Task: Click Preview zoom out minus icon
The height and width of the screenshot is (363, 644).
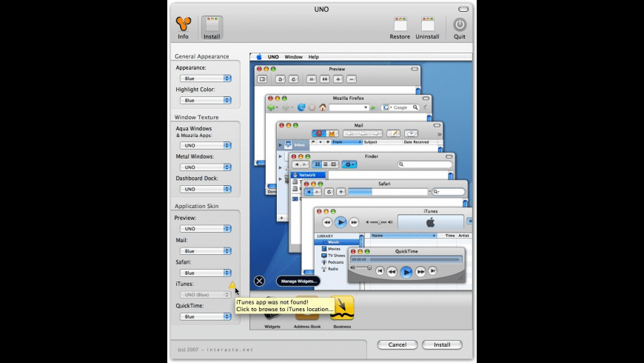Action: point(351,79)
